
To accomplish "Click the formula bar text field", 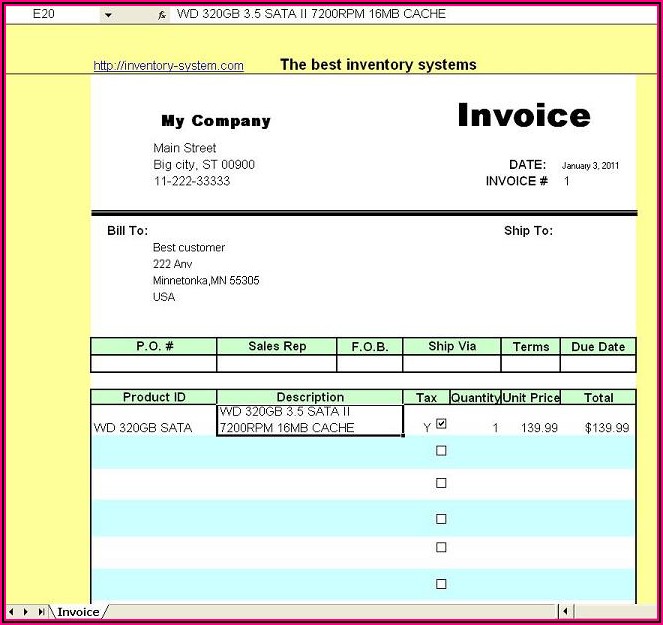I will [400, 14].
